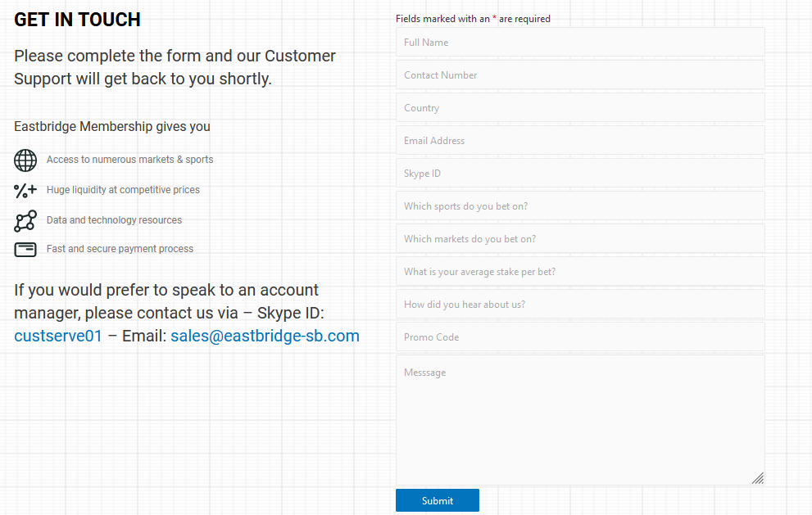Open the sales@eastbridge-sb.com email link
Viewport: 812px width, 515px height.
tap(265, 336)
